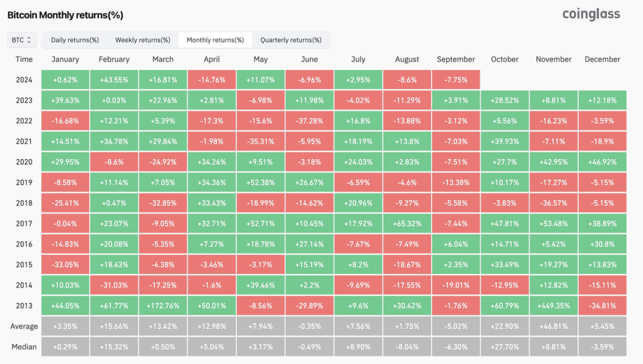Image resolution: width=643 pixels, height=364 pixels.
Task: Click the -37.28% June 2022 cell
Action: pos(309,121)
